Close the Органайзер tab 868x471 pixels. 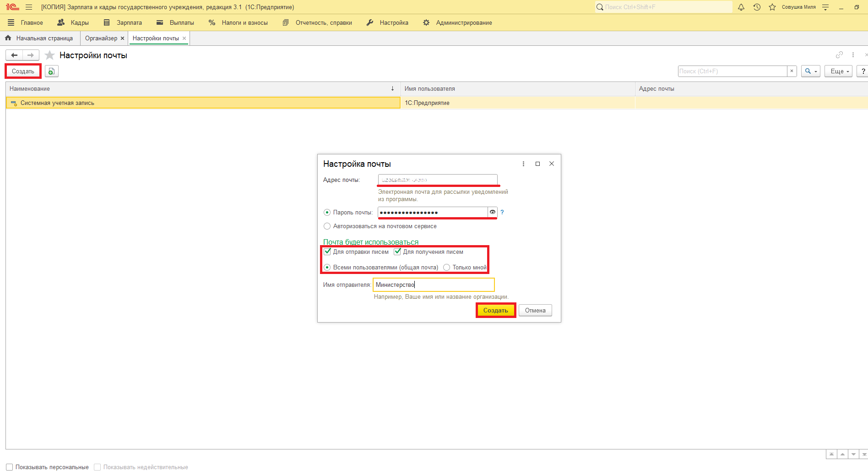click(122, 38)
